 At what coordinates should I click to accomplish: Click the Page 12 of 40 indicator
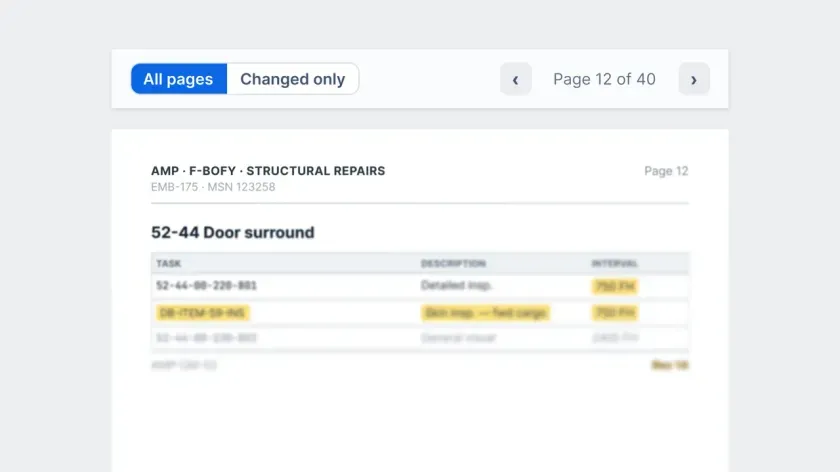[604, 79]
